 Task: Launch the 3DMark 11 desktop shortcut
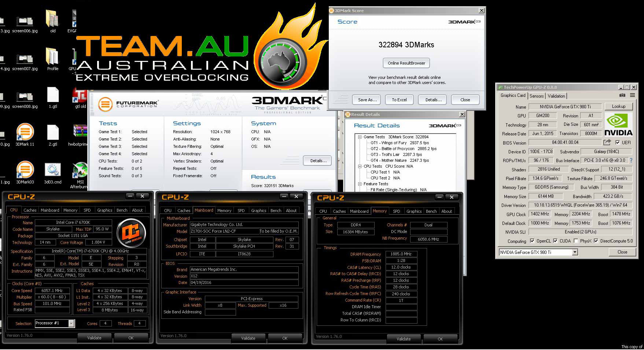pos(25,134)
